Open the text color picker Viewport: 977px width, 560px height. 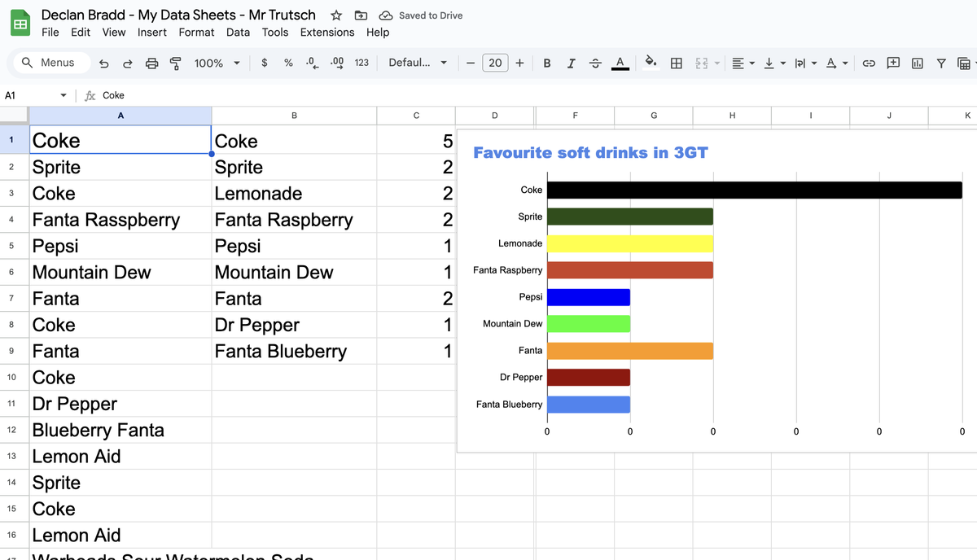click(620, 63)
